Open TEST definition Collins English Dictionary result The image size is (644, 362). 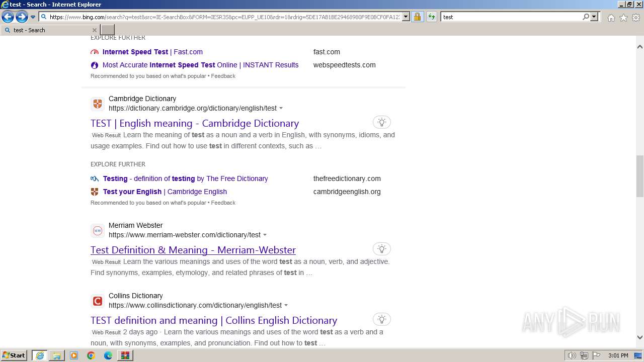214,320
